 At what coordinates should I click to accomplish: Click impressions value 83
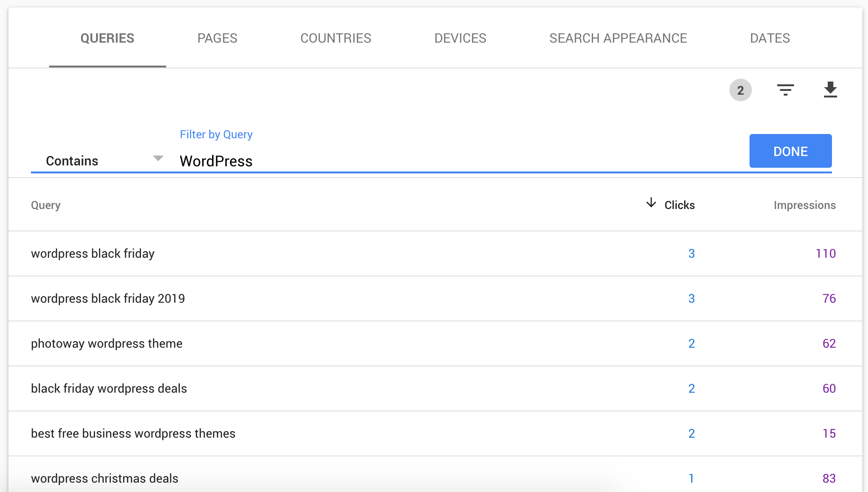829,478
